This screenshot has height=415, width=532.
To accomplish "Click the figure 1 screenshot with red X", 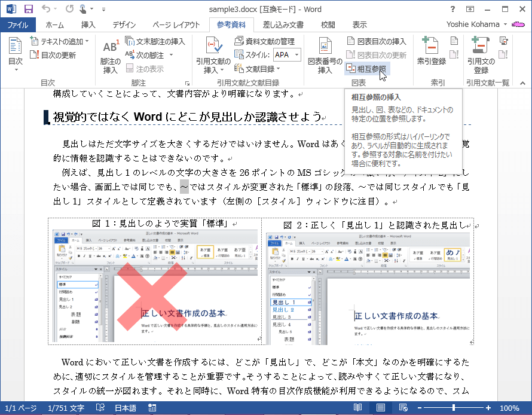I will pos(155,286).
